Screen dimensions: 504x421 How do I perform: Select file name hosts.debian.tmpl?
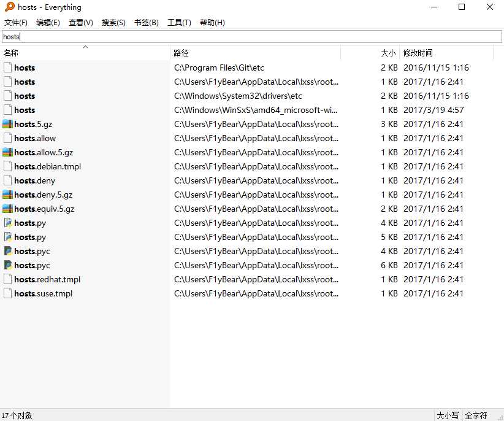coord(48,166)
